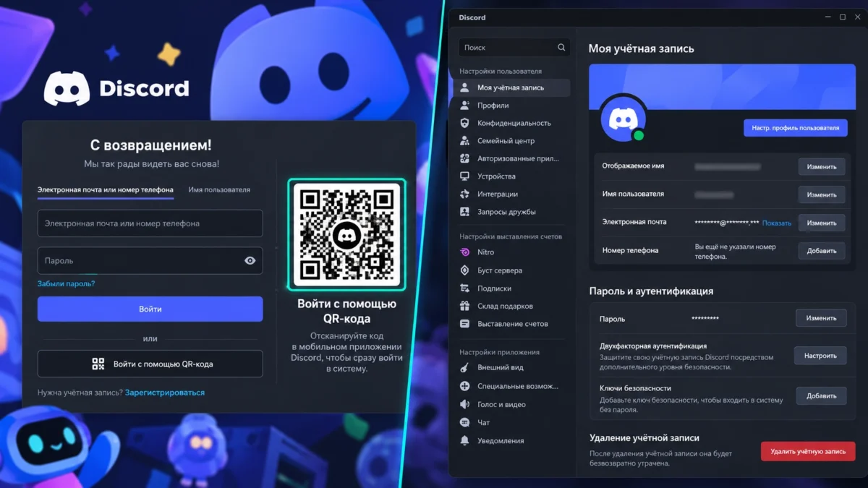The image size is (868, 488).
Task: Click the Зарегистрироваться link
Action: click(165, 393)
